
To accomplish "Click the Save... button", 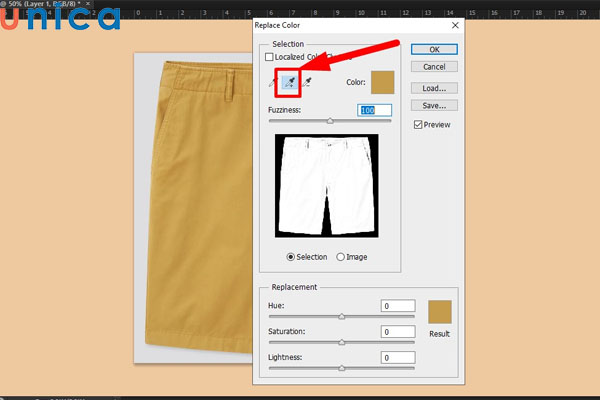I will pyautogui.click(x=434, y=105).
